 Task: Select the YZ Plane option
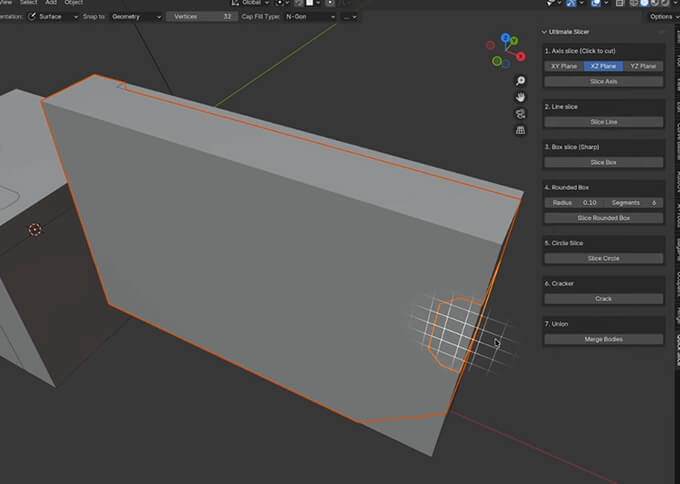point(643,66)
